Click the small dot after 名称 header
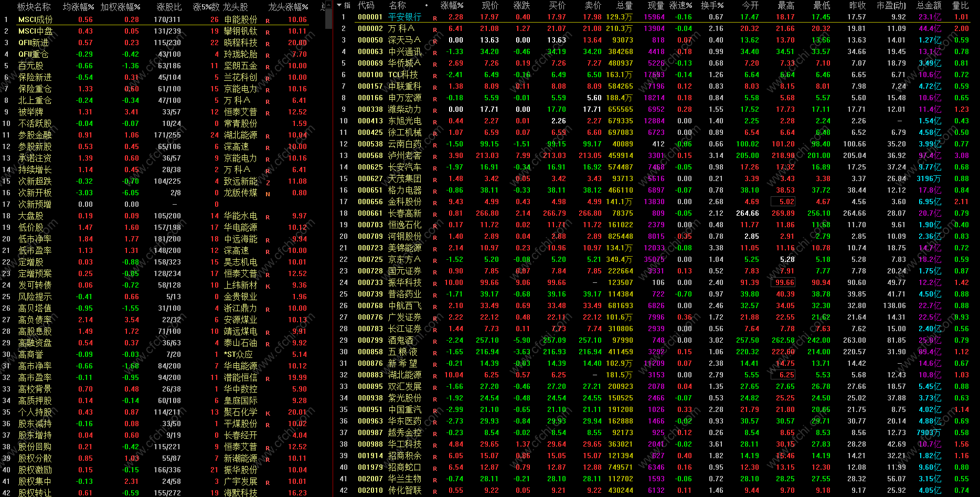980x497 pixels. tap(426, 5)
